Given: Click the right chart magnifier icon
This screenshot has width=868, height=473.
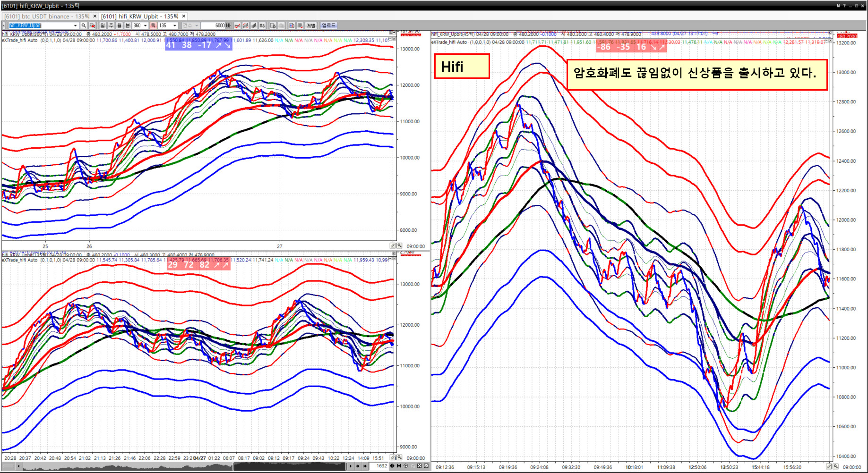Looking at the screenshot, I should pos(835,466).
